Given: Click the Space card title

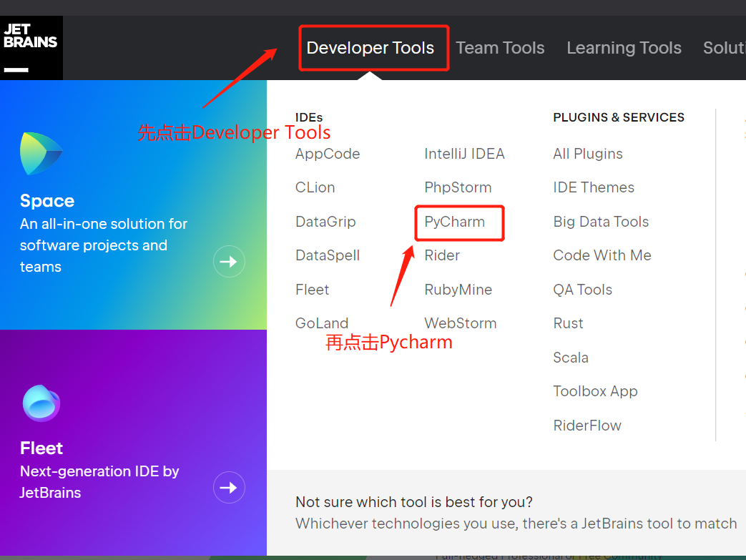Looking at the screenshot, I should pos(47,201).
